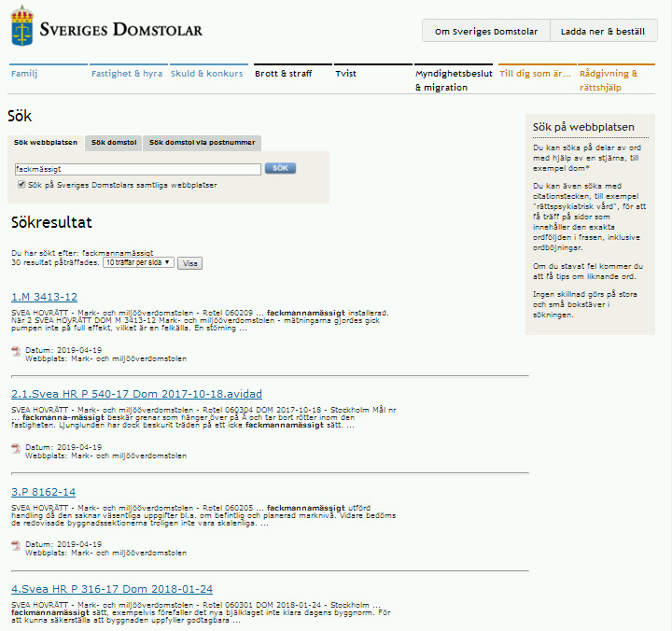Screen dimensions: 672x631
Task: Open the Brott & straff menu item
Action: click(283, 74)
